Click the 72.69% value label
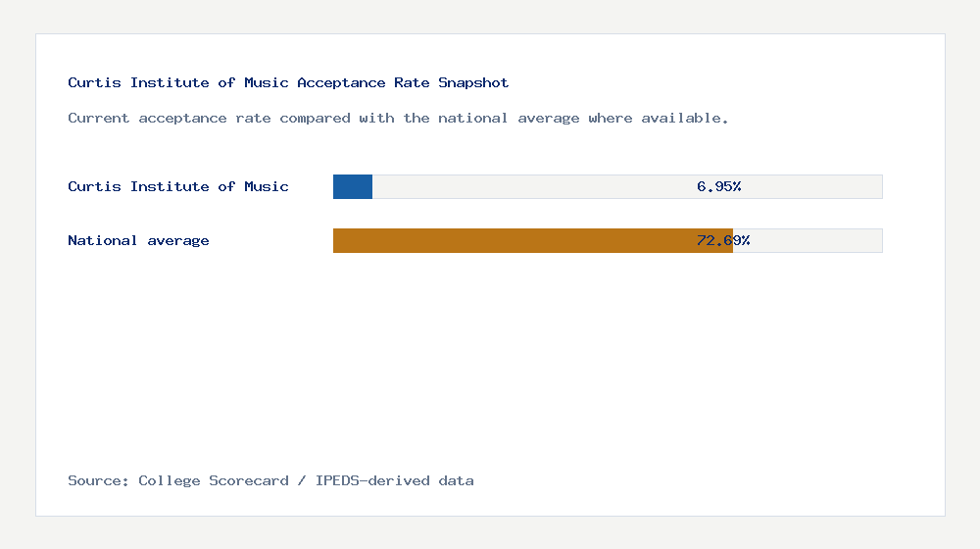Image resolution: width=980 pixels, height=549 pixels. tap(723, 241)
